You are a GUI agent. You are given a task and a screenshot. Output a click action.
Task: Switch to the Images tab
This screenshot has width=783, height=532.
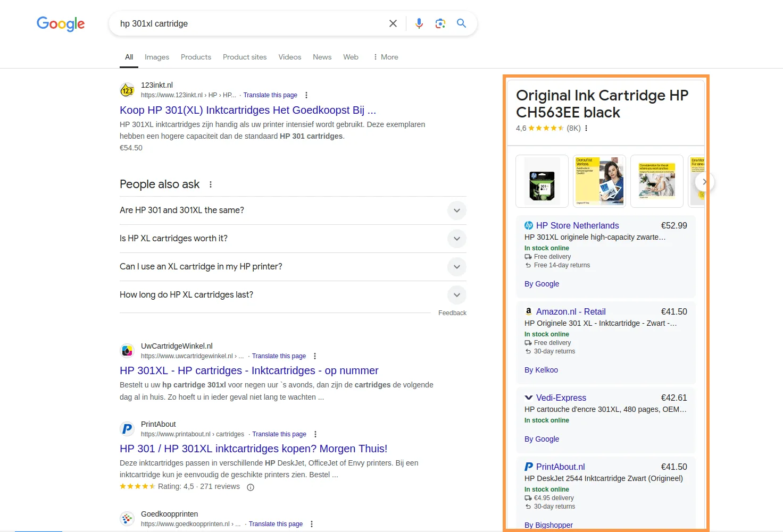click(x=156, y=57)
